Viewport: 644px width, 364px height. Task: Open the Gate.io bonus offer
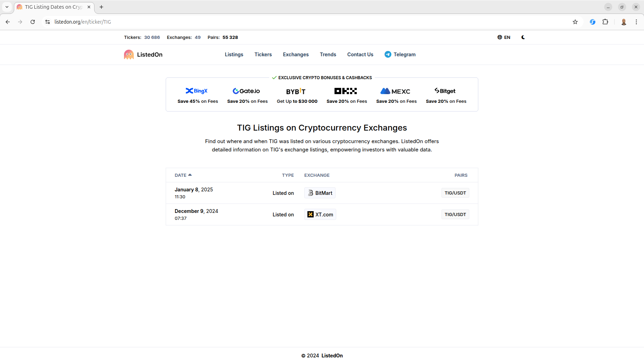tap(247, 96)
